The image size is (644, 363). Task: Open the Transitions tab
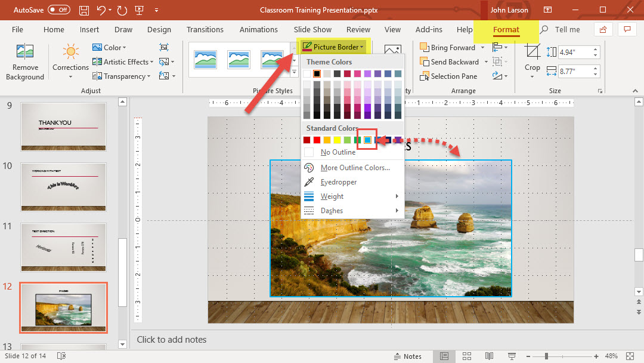pyautogui.click(x=205, y=30)
